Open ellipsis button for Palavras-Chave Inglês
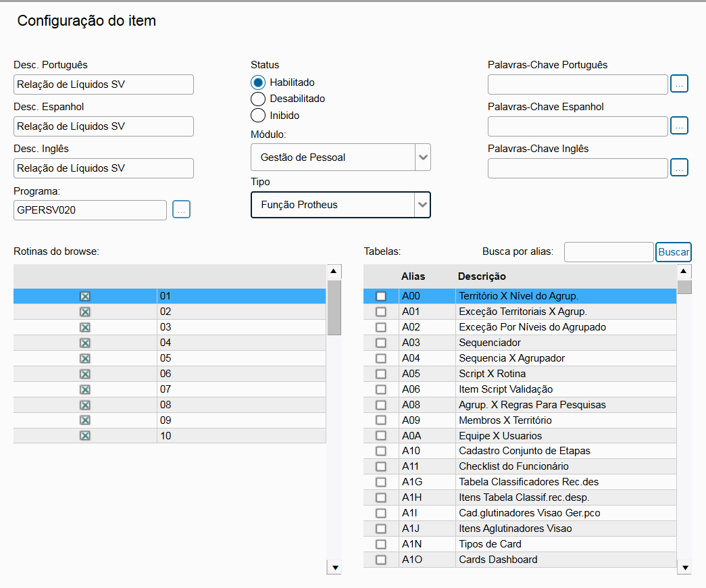 (679, 168)
